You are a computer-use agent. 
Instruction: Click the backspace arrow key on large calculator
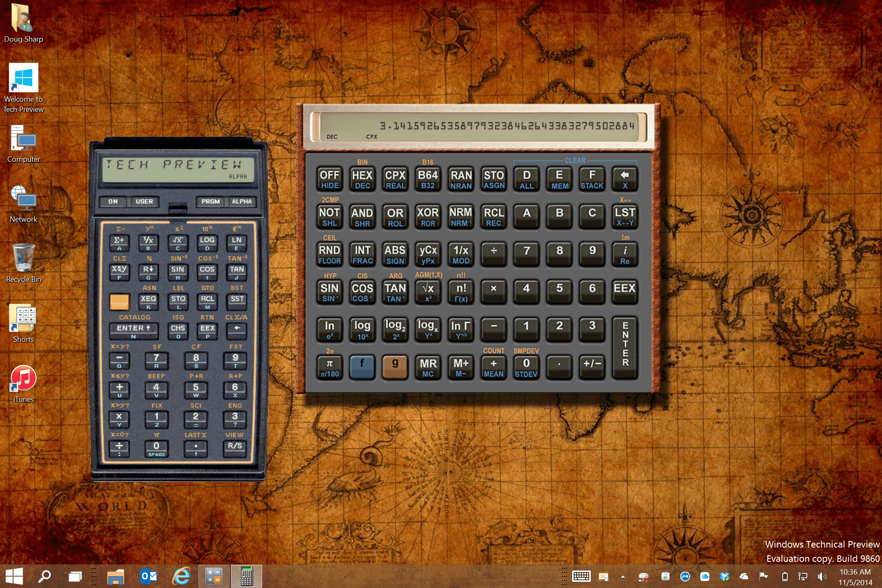tap(625, 179)
